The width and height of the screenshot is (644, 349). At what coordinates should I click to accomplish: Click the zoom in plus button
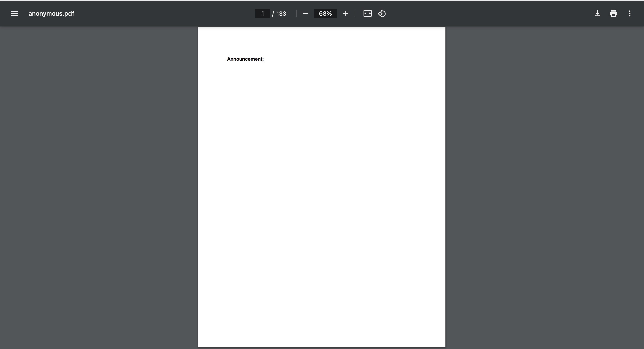(345, 13)
